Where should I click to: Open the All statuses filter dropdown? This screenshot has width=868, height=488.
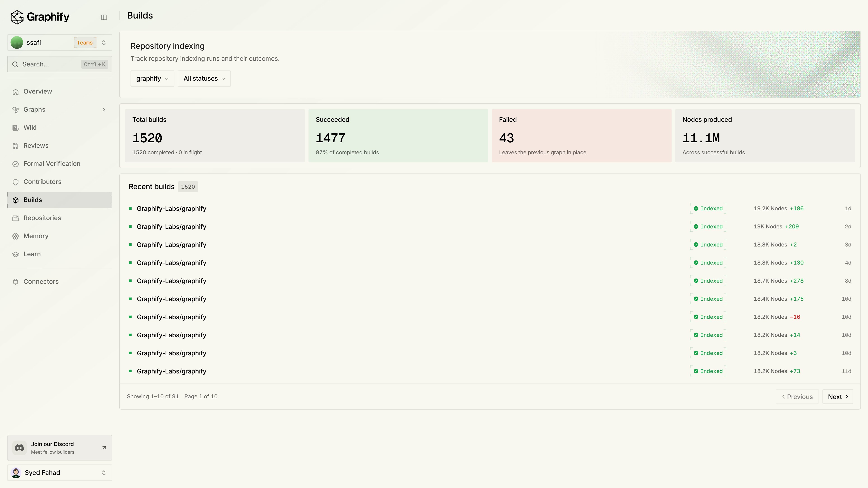coord(204,78)
